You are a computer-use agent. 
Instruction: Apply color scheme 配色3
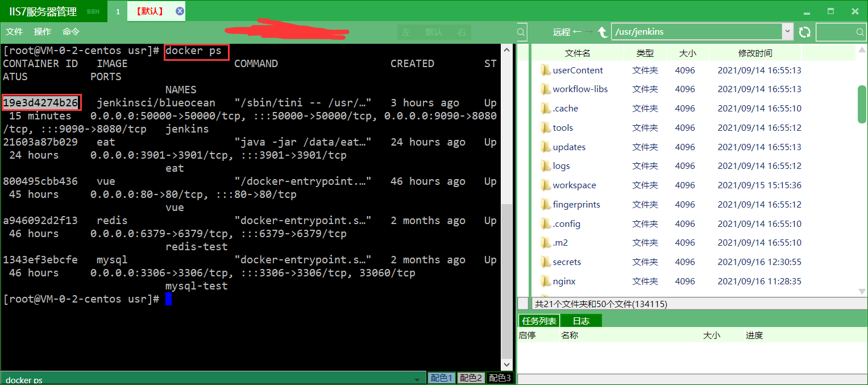tap(500, 378)
